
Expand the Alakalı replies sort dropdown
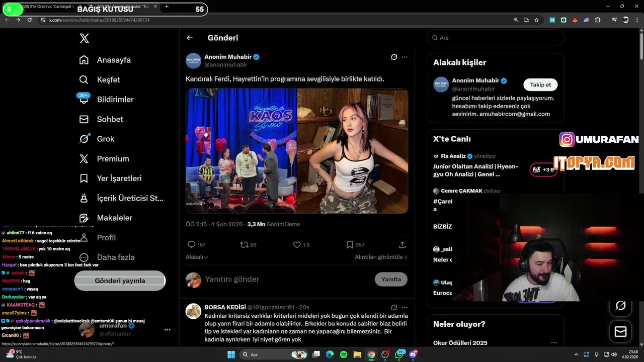pyautogui.click(x=197, y=257)
